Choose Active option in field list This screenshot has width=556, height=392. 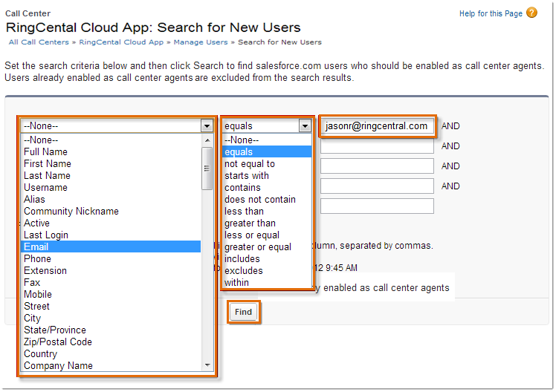111,223
